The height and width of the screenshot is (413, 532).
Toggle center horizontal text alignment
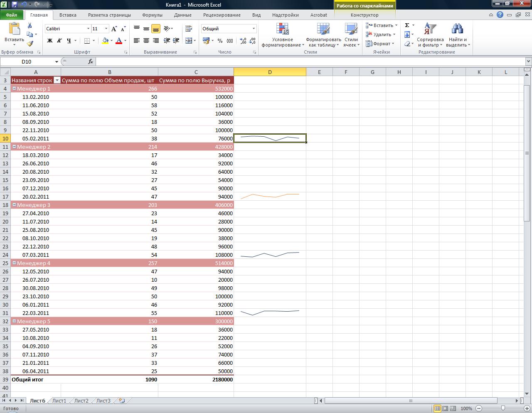(x=146, y=40)
